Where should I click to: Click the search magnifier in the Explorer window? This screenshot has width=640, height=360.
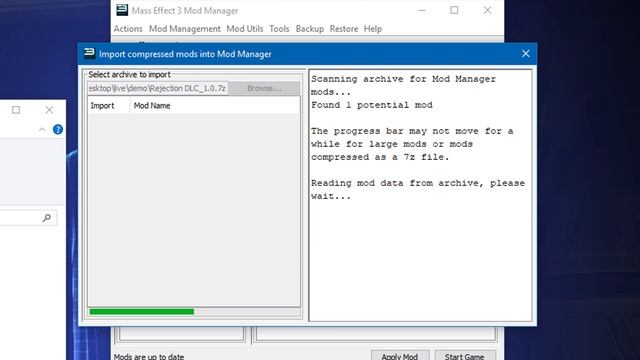[47, 218]
